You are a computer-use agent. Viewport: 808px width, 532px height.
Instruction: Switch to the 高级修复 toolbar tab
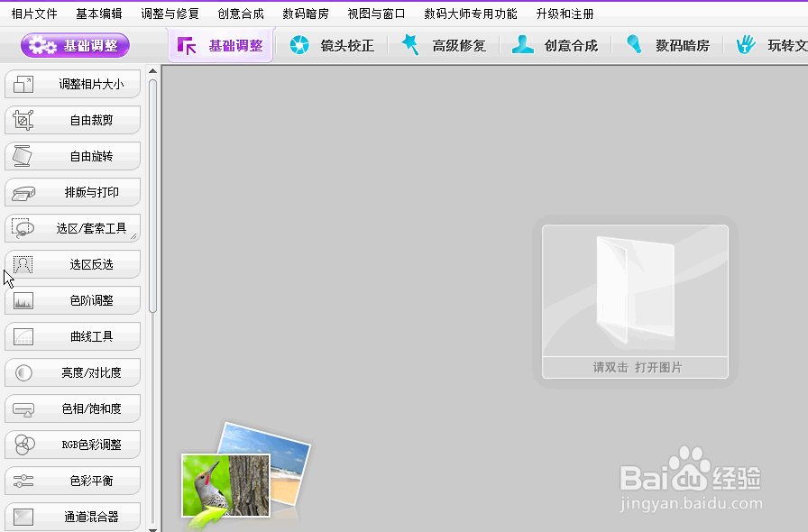[443, 45]
